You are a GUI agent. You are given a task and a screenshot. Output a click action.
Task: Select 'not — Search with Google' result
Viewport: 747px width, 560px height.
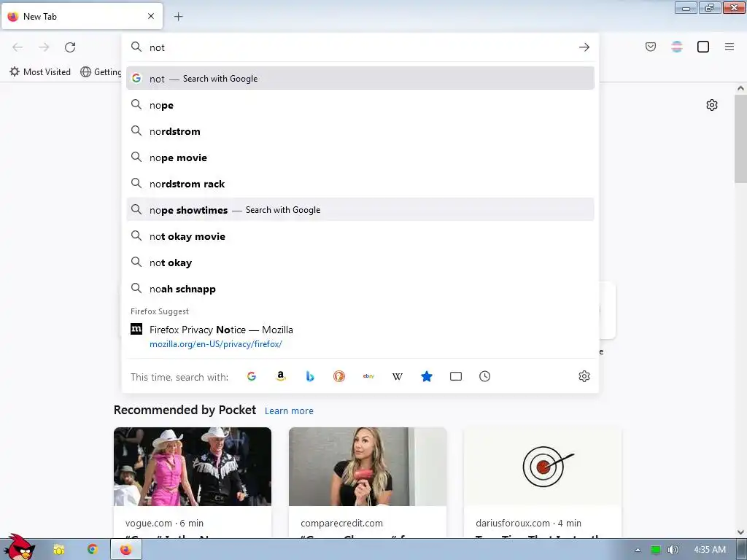coord(360,79)
